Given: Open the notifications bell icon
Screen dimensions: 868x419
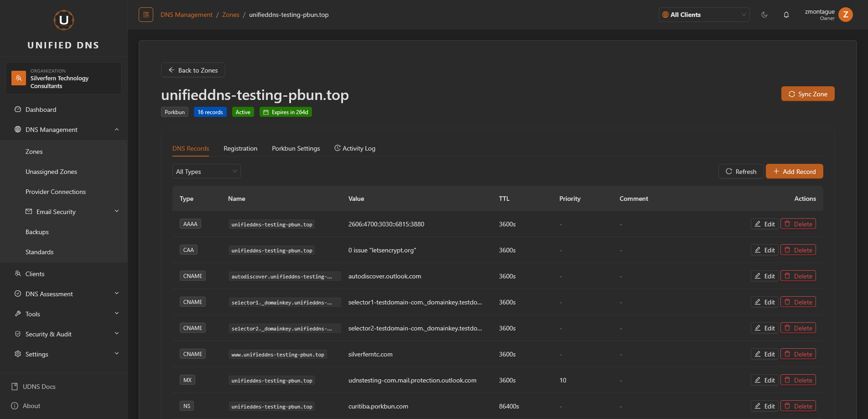Looking at the screenshot, I should 786,15.
